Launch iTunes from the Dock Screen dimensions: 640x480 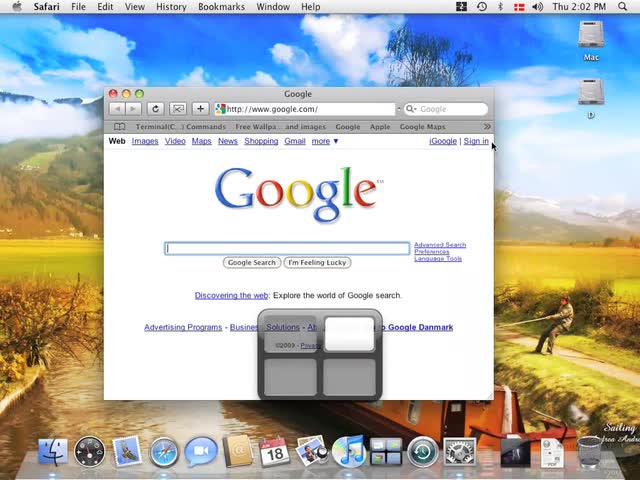pos(348,451)
